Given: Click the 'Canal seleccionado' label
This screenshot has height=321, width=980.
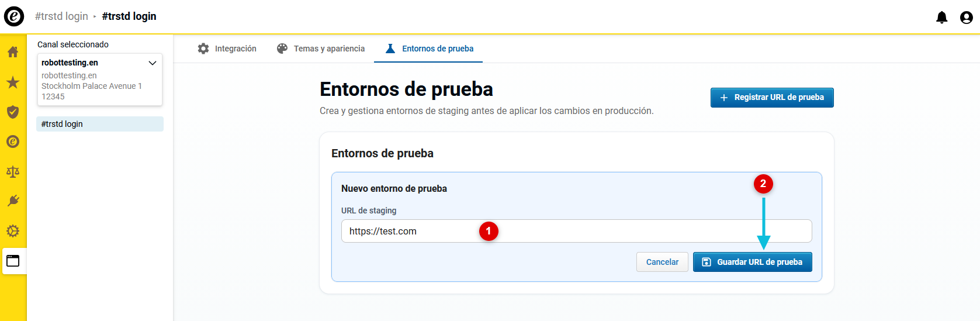Looking at the screenshot, I should pyautogui.click(x=73, y=44).
